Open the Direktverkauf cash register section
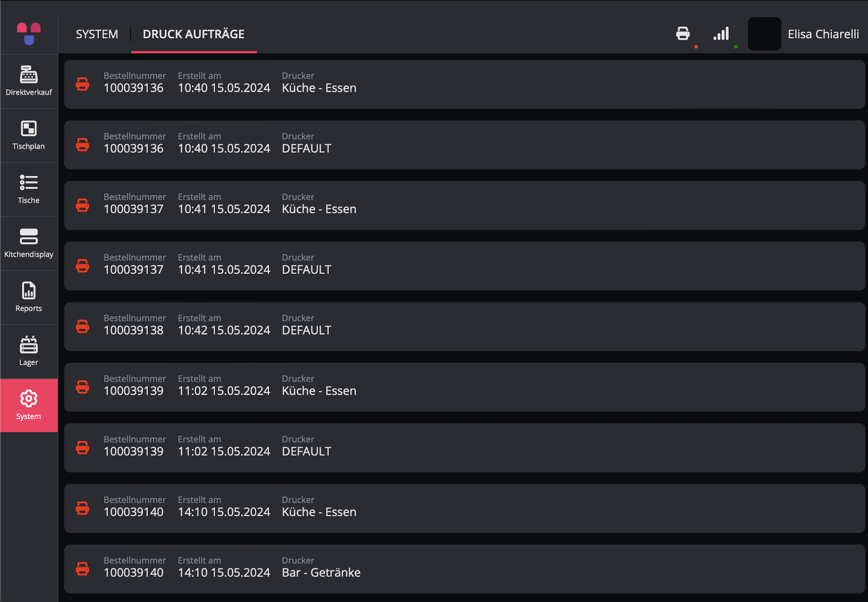The image size is (868, 602). [x=29, y=82]
